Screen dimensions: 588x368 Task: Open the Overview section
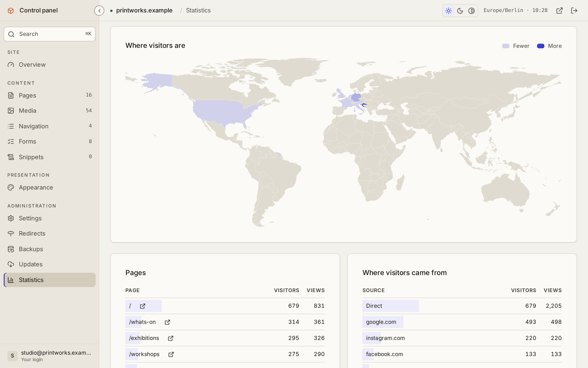point(49,65)
